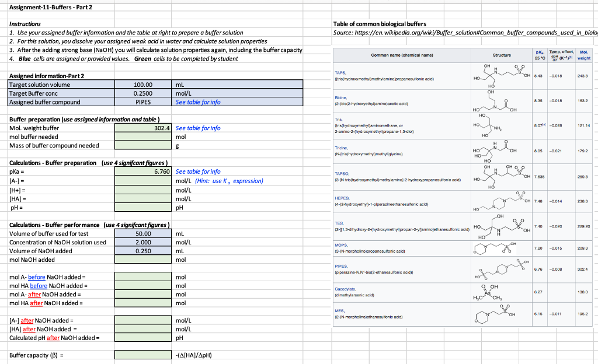Select the 'mol NaOH added' green cell
The image size is (598, 364).
point(143,260)
